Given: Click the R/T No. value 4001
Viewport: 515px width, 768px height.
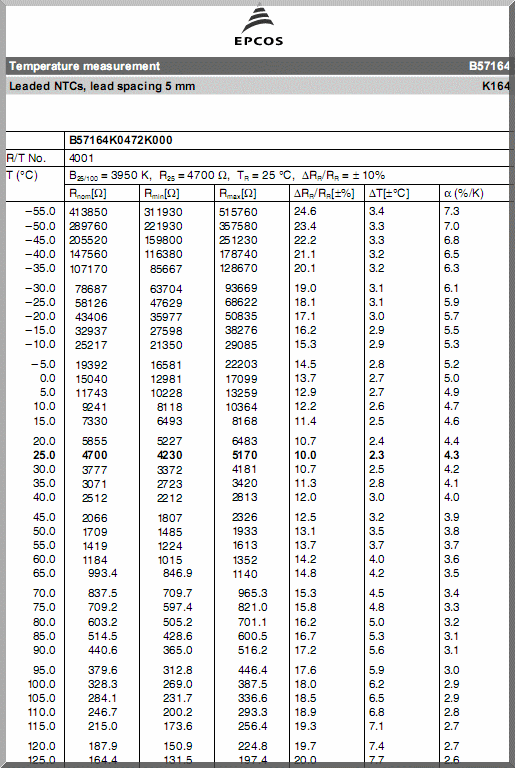Looking at the screenshot, I should 81,158.
